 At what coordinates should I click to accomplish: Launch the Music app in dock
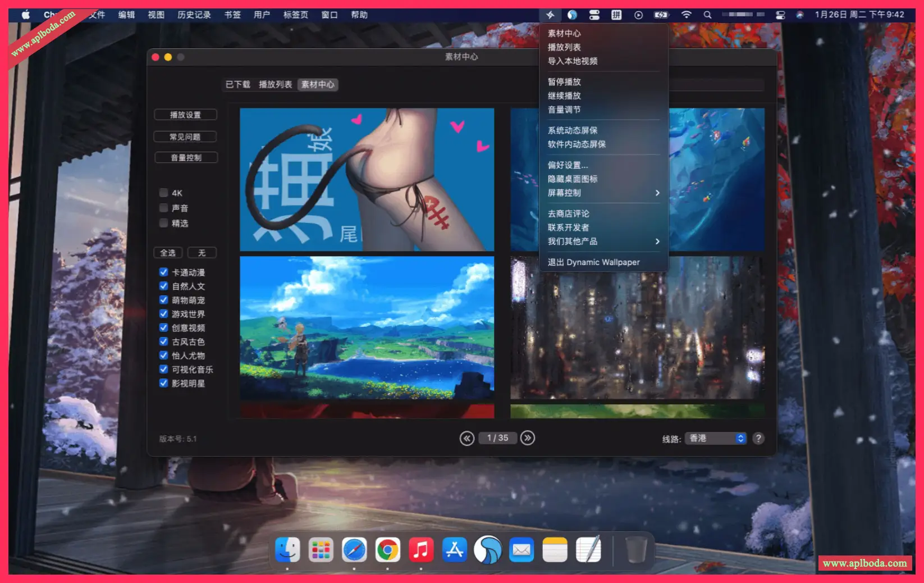click(421, 550)
